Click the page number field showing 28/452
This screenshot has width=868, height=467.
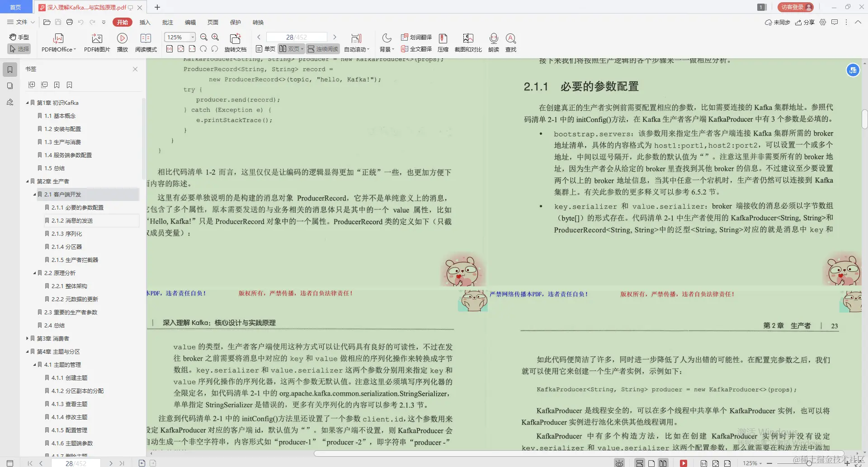(296, 37)
